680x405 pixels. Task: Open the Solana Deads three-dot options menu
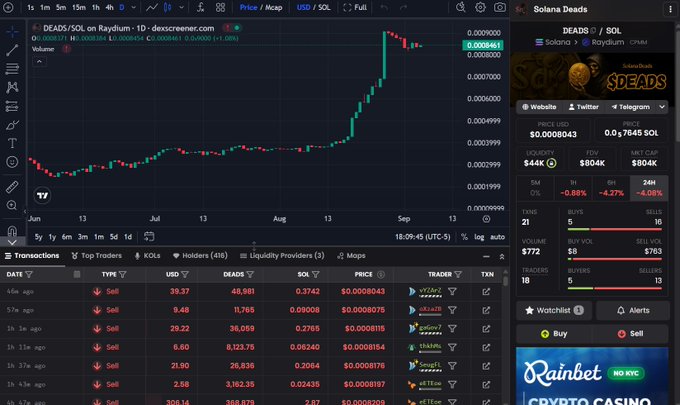tap(670, 10)
